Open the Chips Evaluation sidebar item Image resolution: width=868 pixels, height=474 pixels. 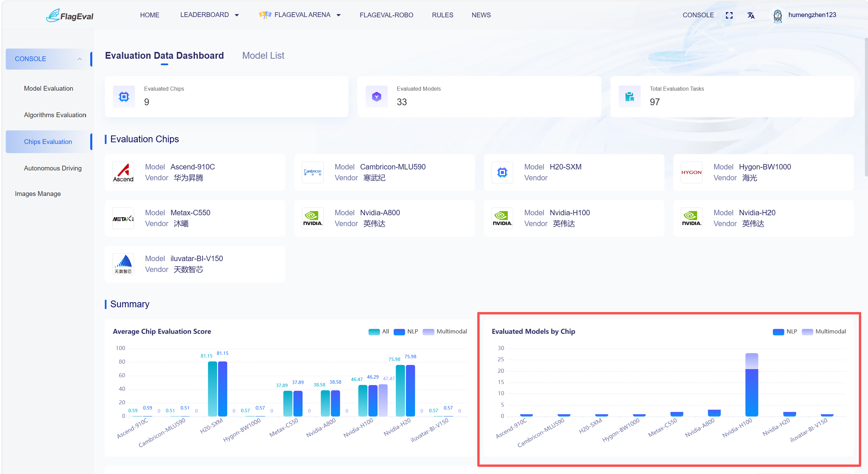(48, 142)
